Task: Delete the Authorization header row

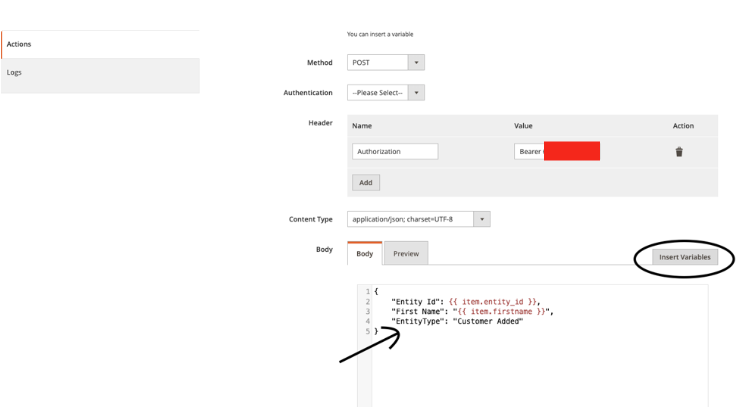Action: [x=679, y=152]
